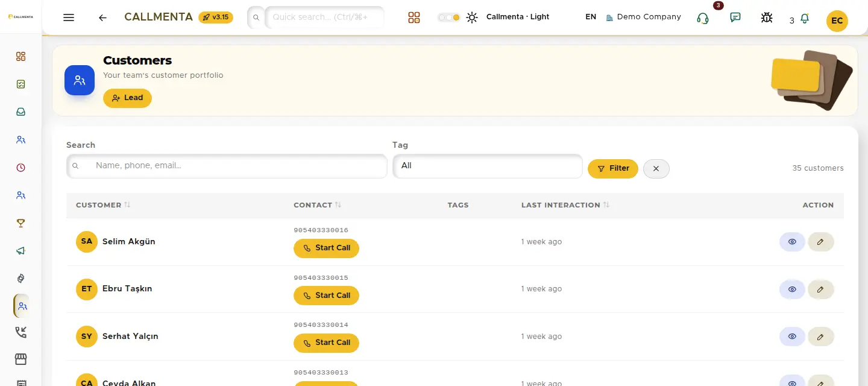Open the store sidebar icon
Viewport: 868px width, 386px height.
(x=21, y=359)
